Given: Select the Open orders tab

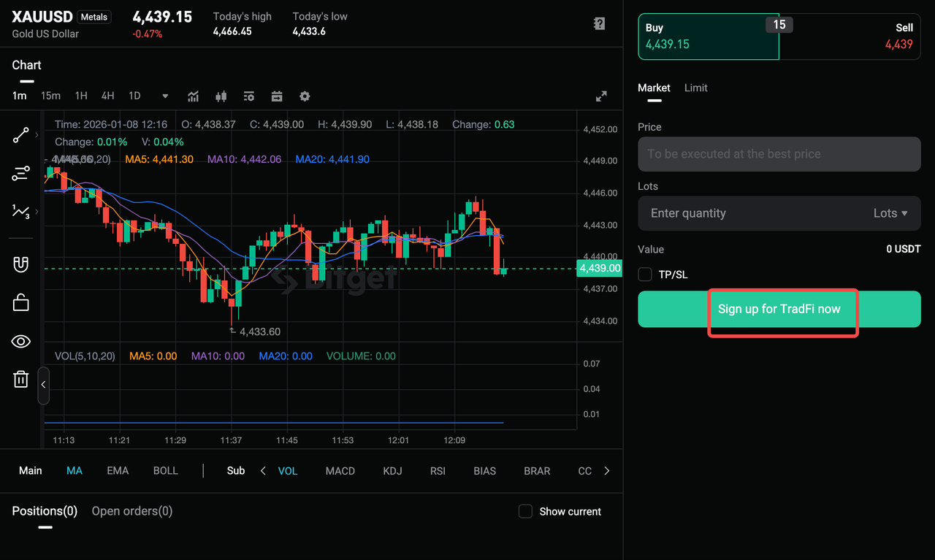Looking at the screenshot, I should coord(131,511).
